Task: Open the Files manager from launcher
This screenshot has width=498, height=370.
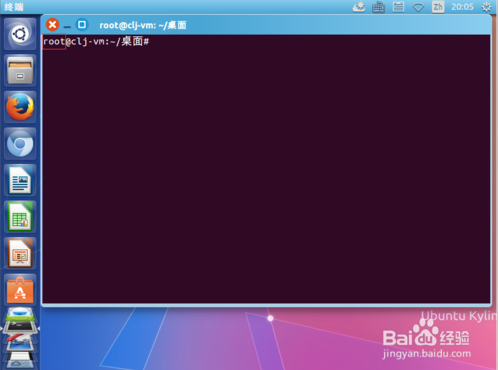Action: (20, 71)
